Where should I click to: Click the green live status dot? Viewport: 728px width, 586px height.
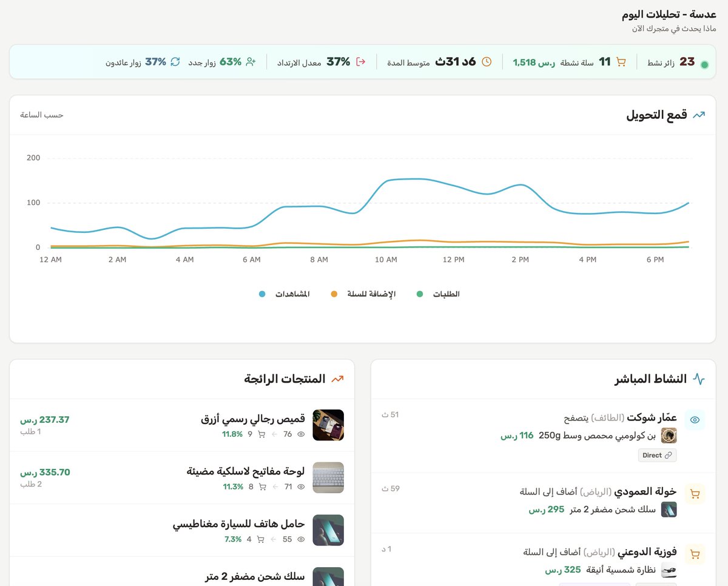pyautogui.click(x=704, y=64)
